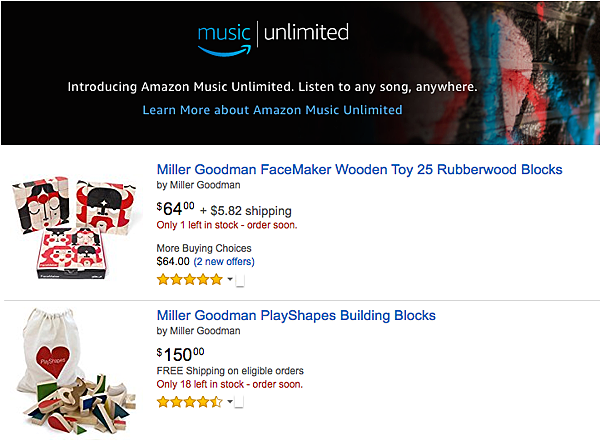
Task: Click the Amazon Music Unlimited logo
Action: pyautogui.click(x=273, y=39)
